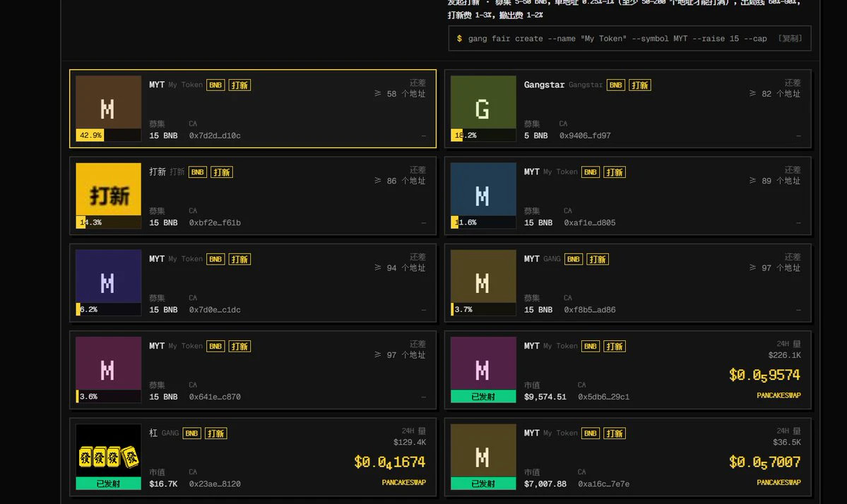Click the 打新 tag on the Gangstar card
Screen dimensions: 847x504
(x=640, y=85)
